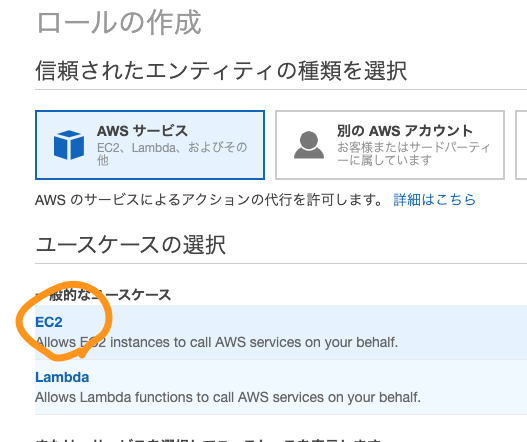Select the AWS サービス entity card
The image size is (527, 442).
(x=150, y=145)
